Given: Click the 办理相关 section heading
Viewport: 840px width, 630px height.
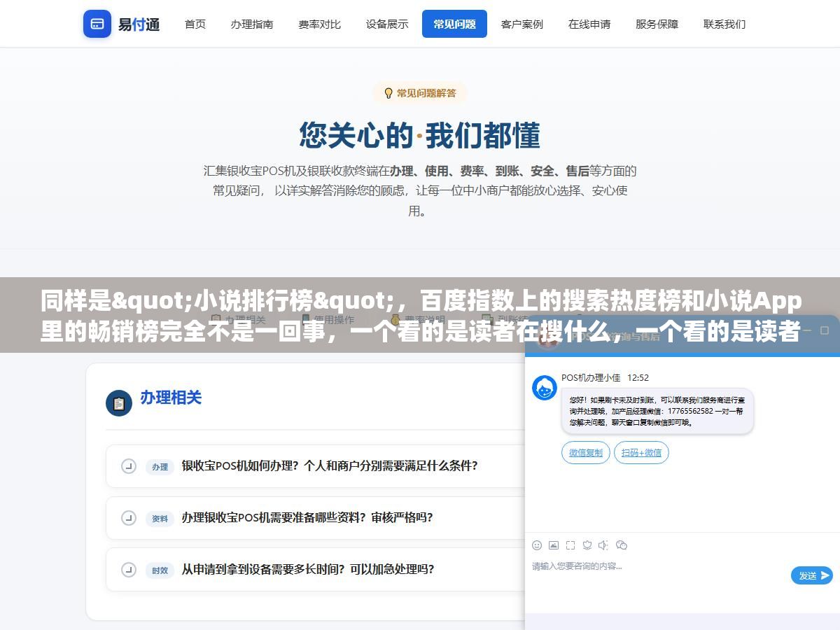Looking at the screenshot, I should click(171, 398).
